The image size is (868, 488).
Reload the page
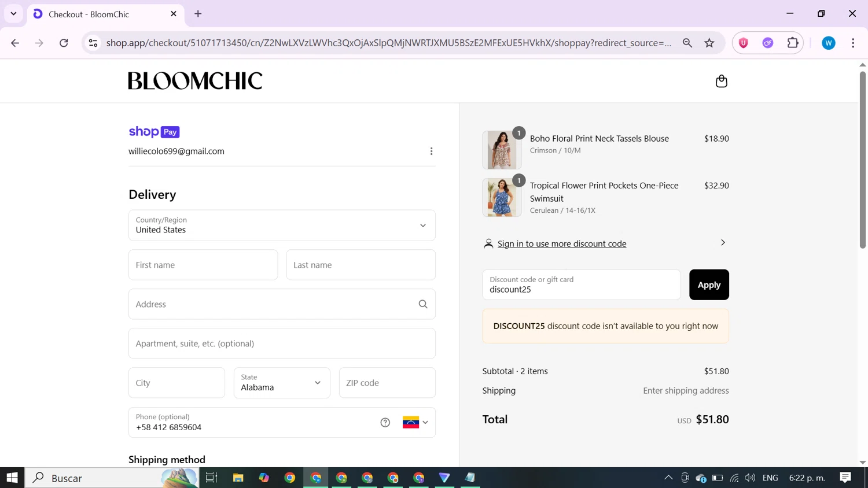pyautogui.click(x=64, y=43)
